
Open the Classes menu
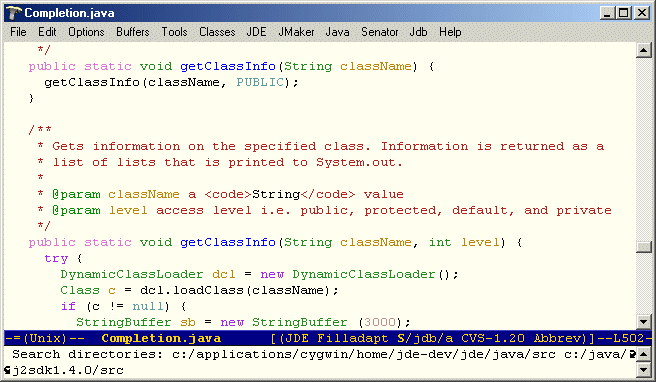tap(217, 32)
